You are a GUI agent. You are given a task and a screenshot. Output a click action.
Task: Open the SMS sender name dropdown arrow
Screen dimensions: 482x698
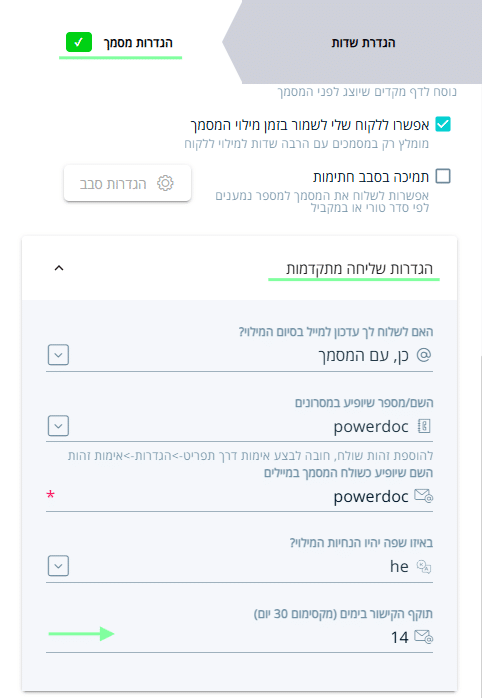[58, 426]
